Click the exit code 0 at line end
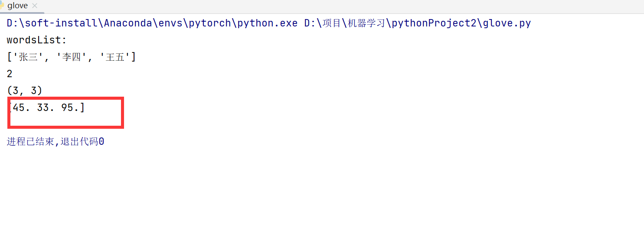 101,142
